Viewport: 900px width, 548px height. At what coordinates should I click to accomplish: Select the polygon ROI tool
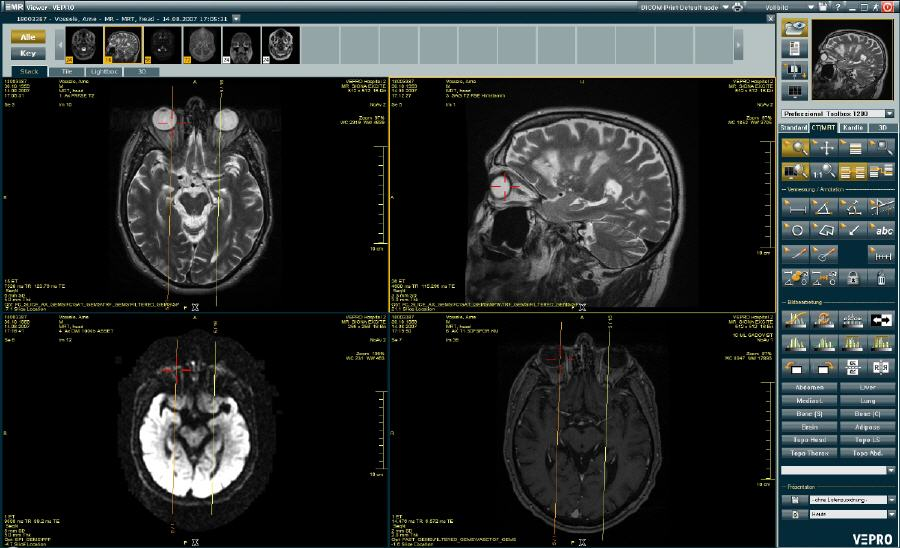coord(825,231)
